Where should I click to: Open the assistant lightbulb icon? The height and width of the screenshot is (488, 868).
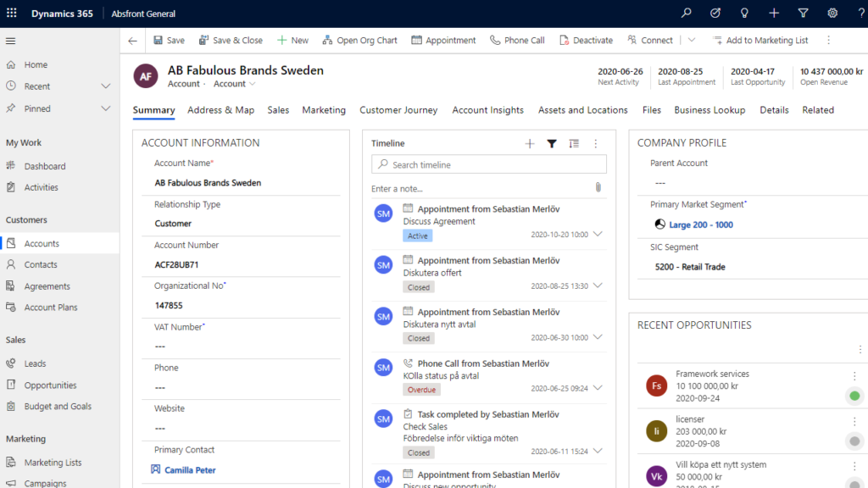[744, 14]
